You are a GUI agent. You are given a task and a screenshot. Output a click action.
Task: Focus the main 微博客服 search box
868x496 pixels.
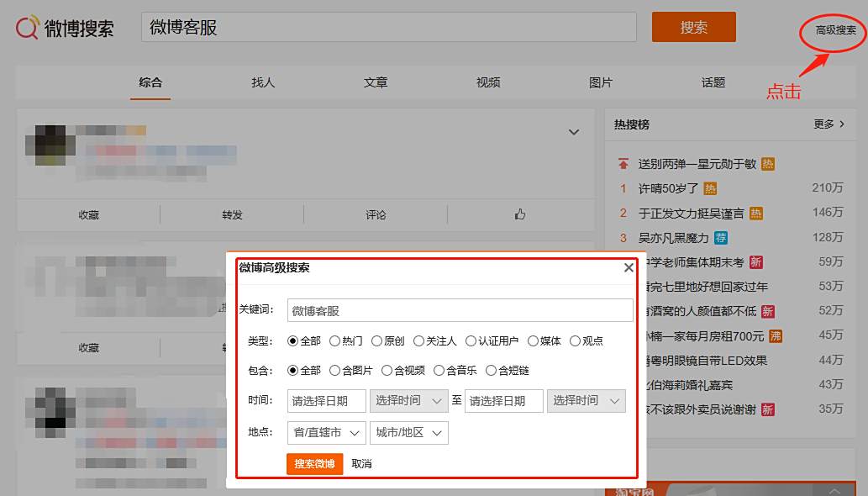click(388, 27)
